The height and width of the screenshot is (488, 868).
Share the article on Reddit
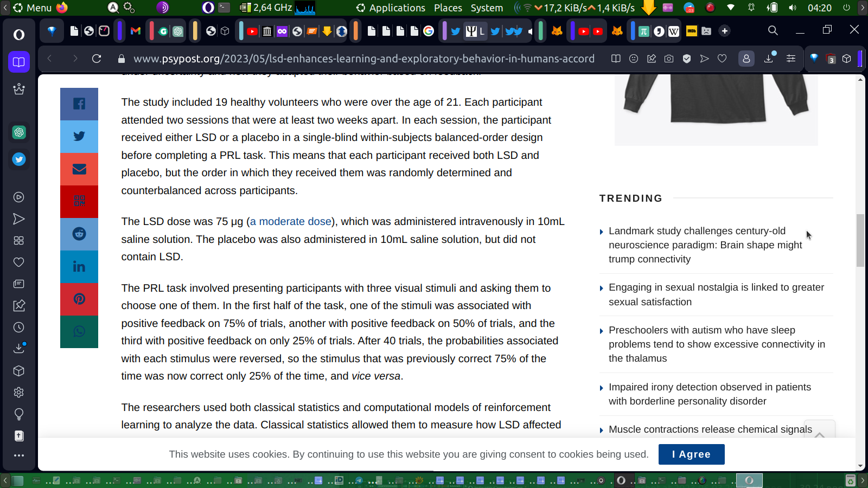click(79, 234)
